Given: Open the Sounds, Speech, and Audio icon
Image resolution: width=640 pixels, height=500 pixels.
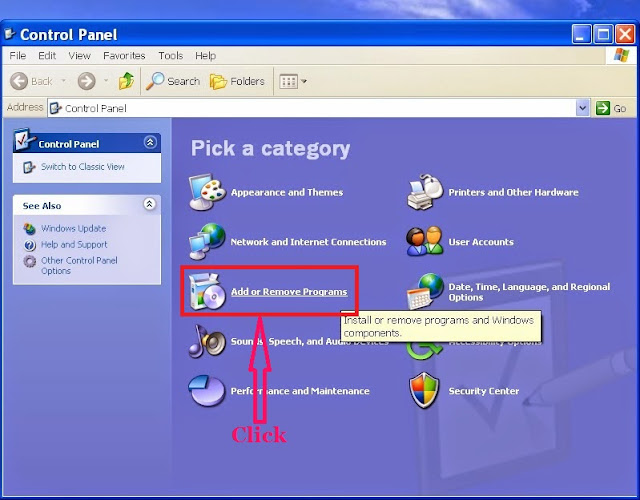Looking at the screenshot, I should tap(207, 341).
